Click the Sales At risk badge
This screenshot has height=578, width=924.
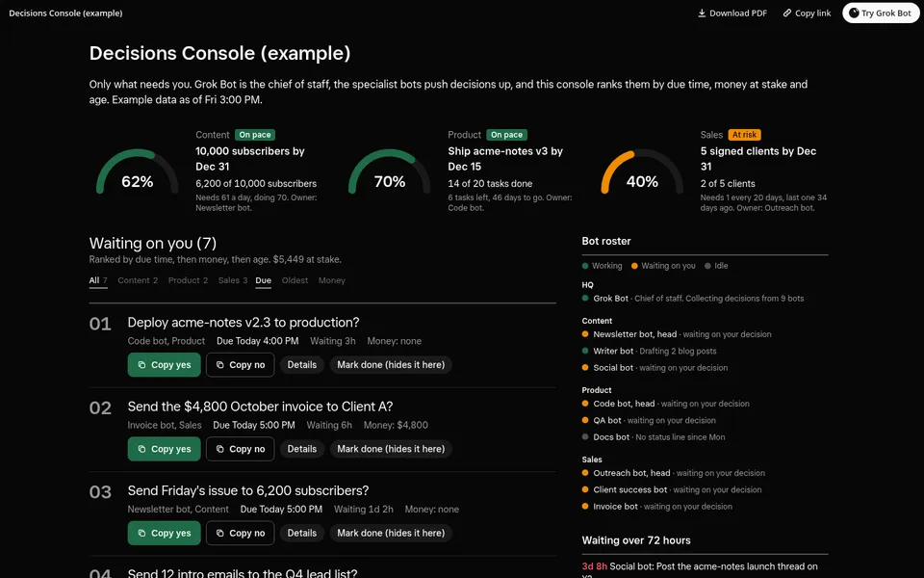point(744,135)
